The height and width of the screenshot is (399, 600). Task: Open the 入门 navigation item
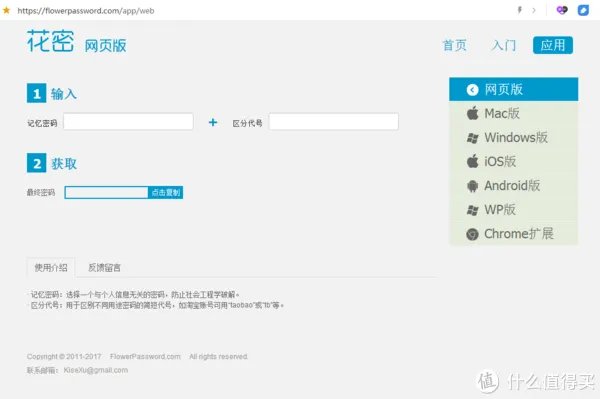[x=504, y=46]
